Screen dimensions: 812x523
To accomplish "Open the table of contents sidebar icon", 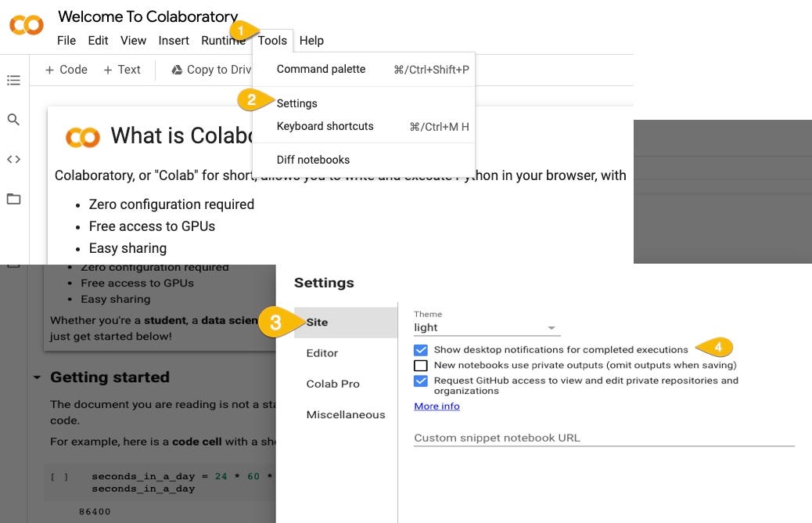I will [x=13, y=80].
